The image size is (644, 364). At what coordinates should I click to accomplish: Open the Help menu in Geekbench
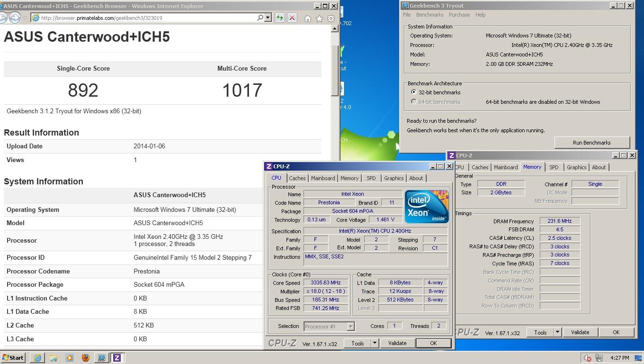point(480,15)
